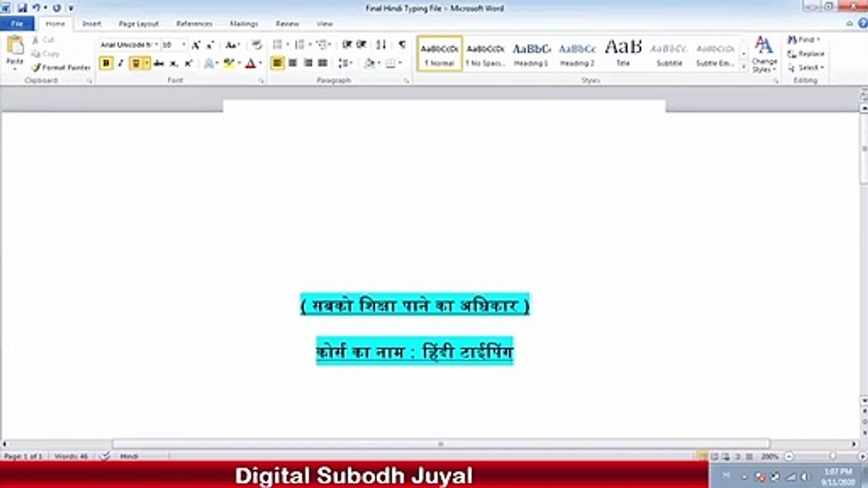The image size is (868, 488).
Task: Open paragraph shading options
Action: [370, 63]
